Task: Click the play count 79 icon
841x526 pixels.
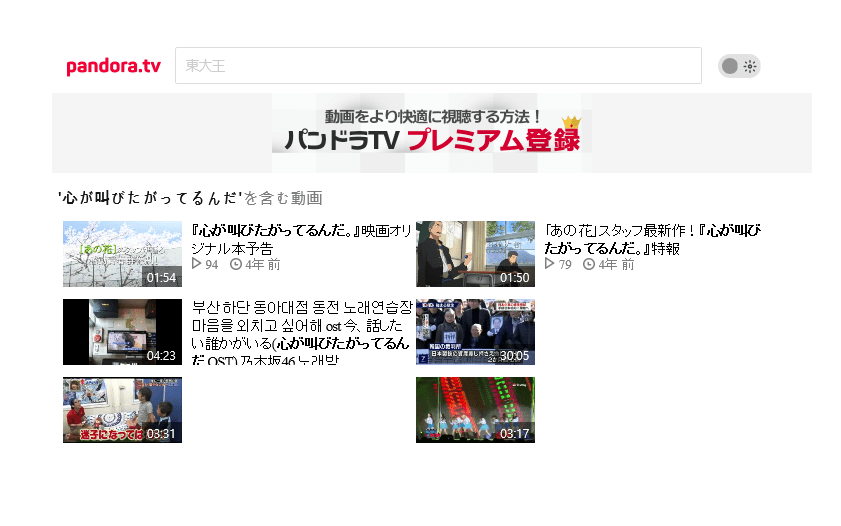Action: [549, 264]
